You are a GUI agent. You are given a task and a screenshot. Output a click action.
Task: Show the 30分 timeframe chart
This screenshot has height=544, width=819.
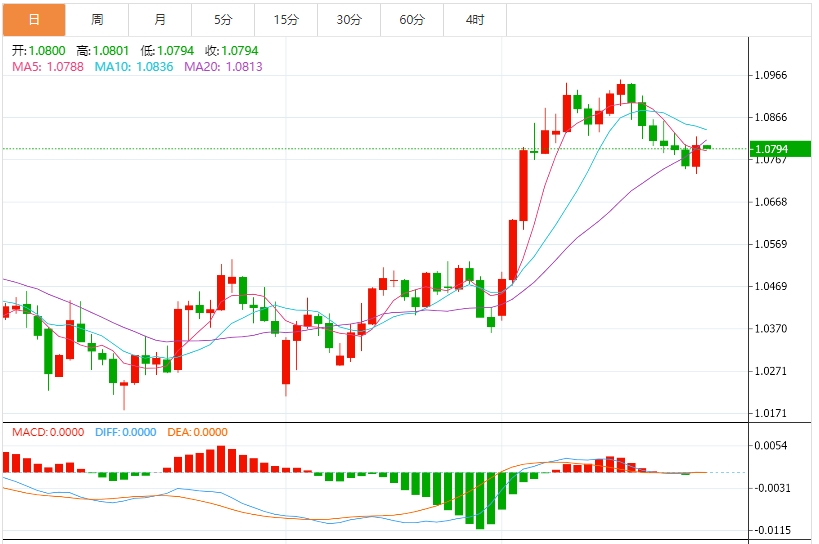tap(349, 20)
